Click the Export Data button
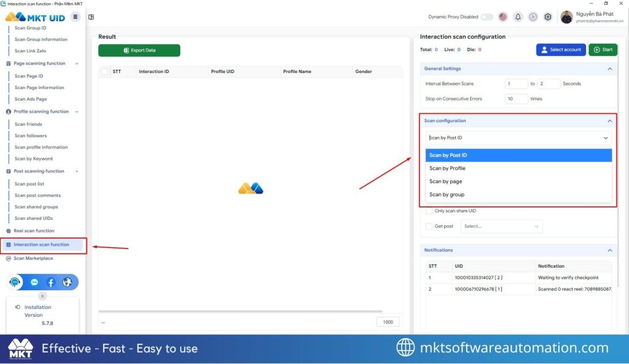This screenshot has width=629, height=364. coord(139,50)
